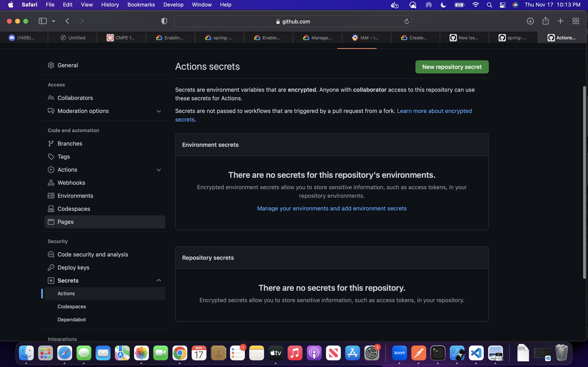The height and width of the screenshot is (367, 588).
Task: Click the Share icon in toolbar
Action: (546, 21)
